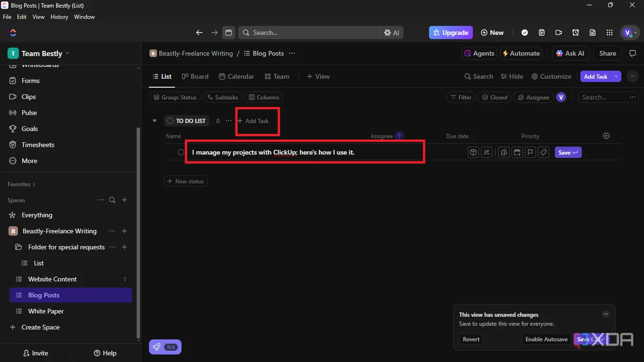Open options for Beastly-Freelance Writing space
The width and height of the screenshot is (644, 362).
point(112,231)
